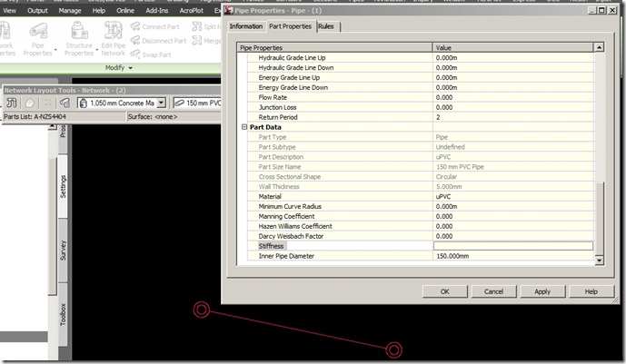Expand the Modify panel dropdown
Viewport: 626px width, 364px height.
click(x=119, y=68)
